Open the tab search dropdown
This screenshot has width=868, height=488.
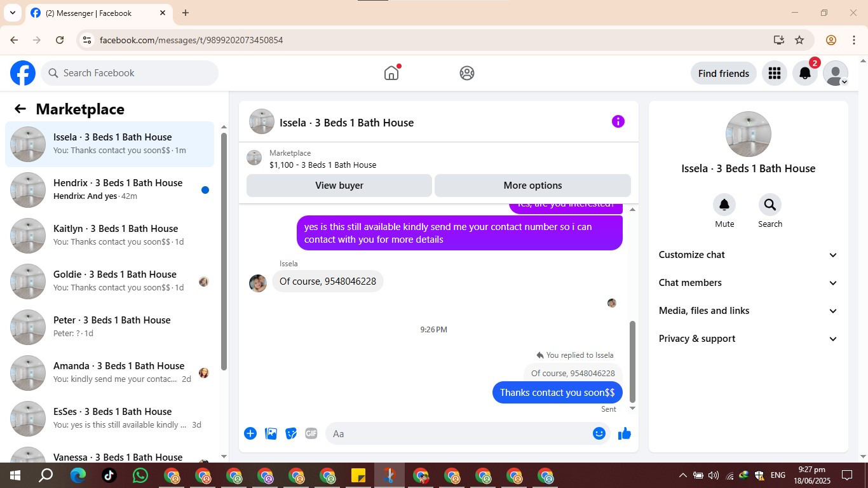pos(12,13)
